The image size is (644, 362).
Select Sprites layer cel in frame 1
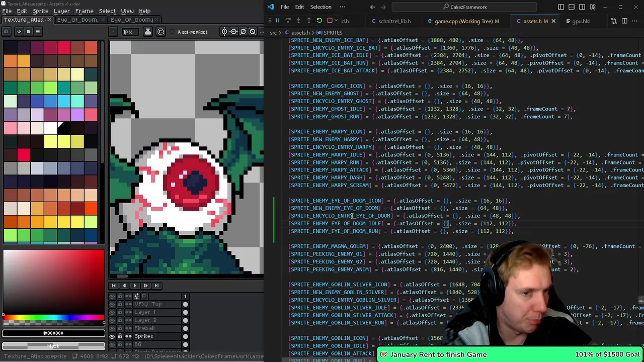point(185,336)
